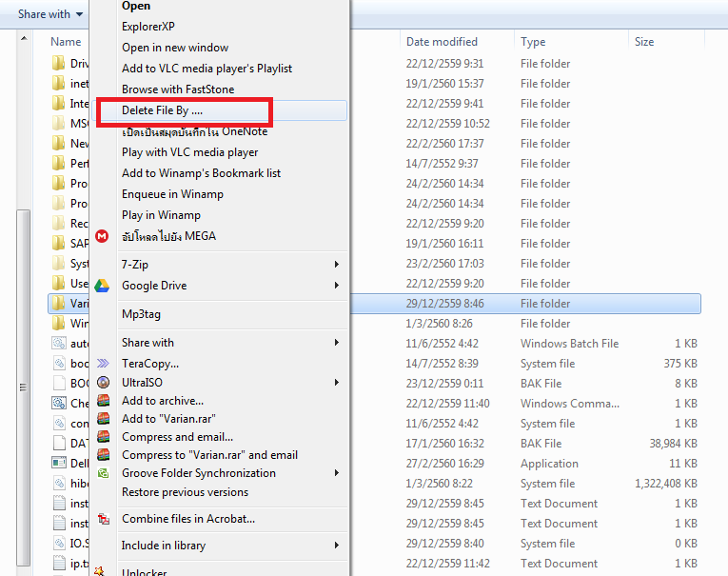The image size is (728, 576).
Task: Expand the UltraISO submenu
Action: [x=337, y=383]
